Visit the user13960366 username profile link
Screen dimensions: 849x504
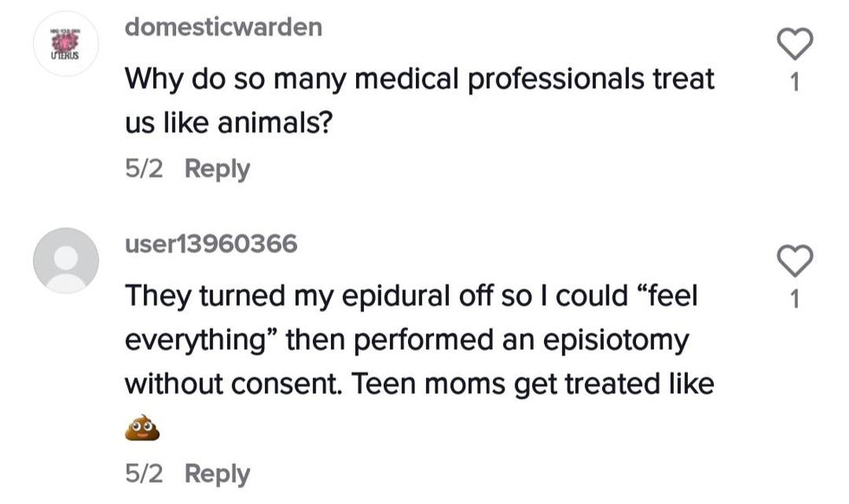tap(211, 244)
